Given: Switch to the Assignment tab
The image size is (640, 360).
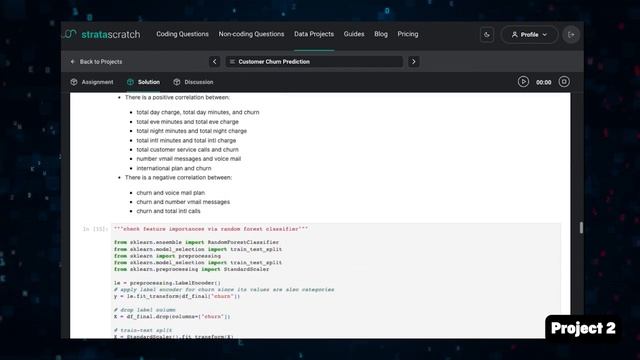Looking at the screenshot, I should tap(92, 82).
